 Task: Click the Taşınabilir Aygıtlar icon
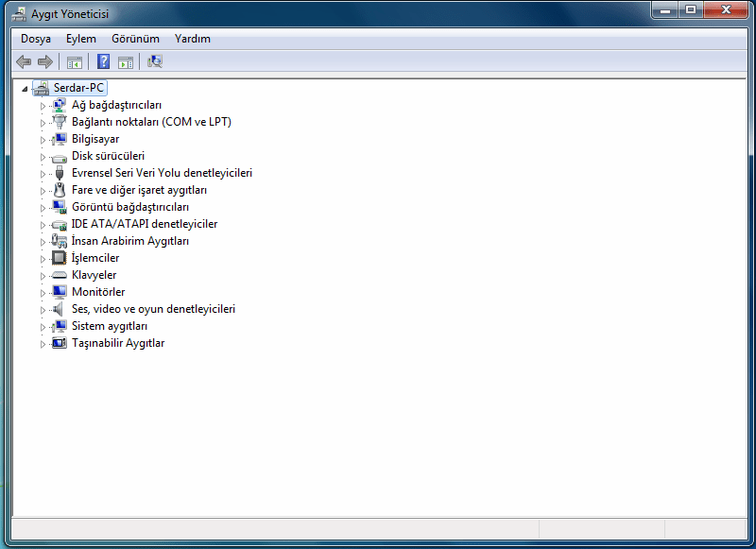point(60,343)
